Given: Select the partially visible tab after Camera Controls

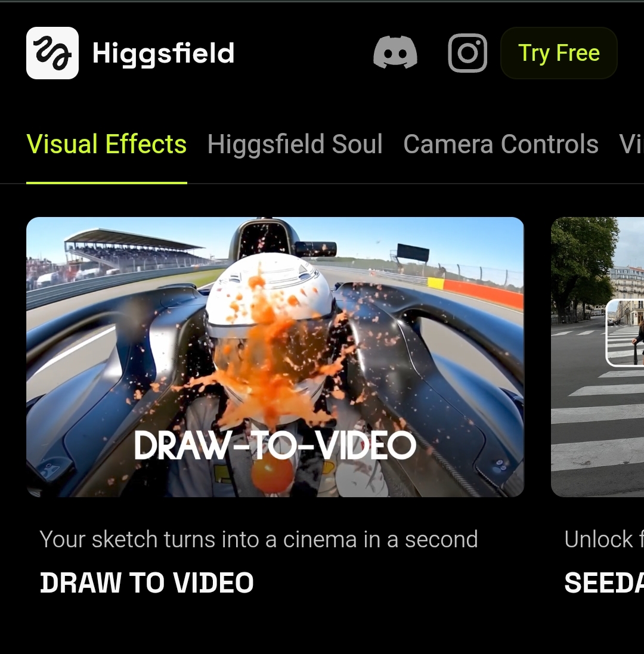Looking at the screenshot, I should [x=631, y=144].
